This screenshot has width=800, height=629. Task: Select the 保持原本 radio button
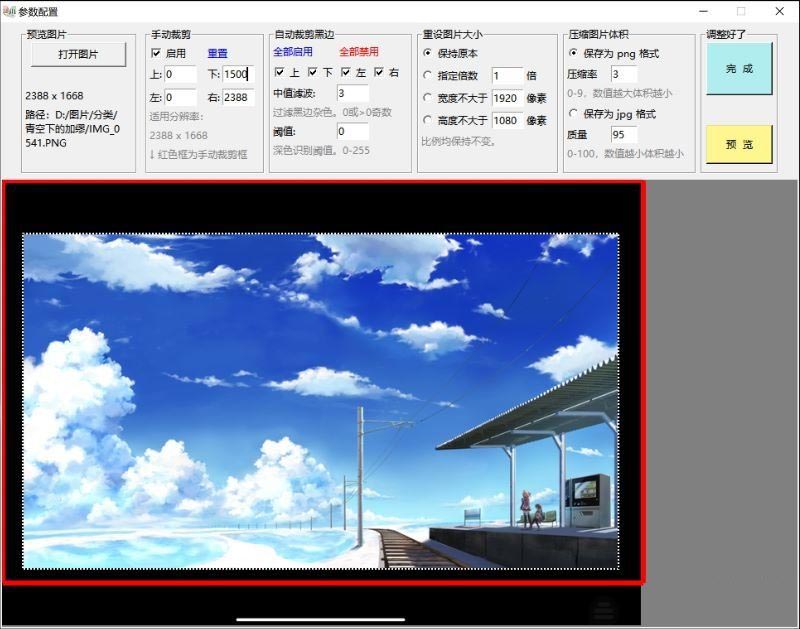(428, 53)
